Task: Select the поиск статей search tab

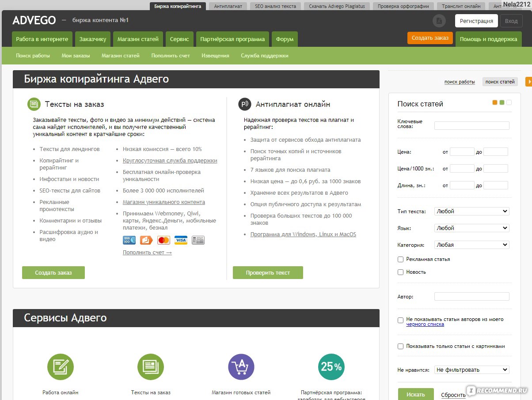Action: click(500, 82)
